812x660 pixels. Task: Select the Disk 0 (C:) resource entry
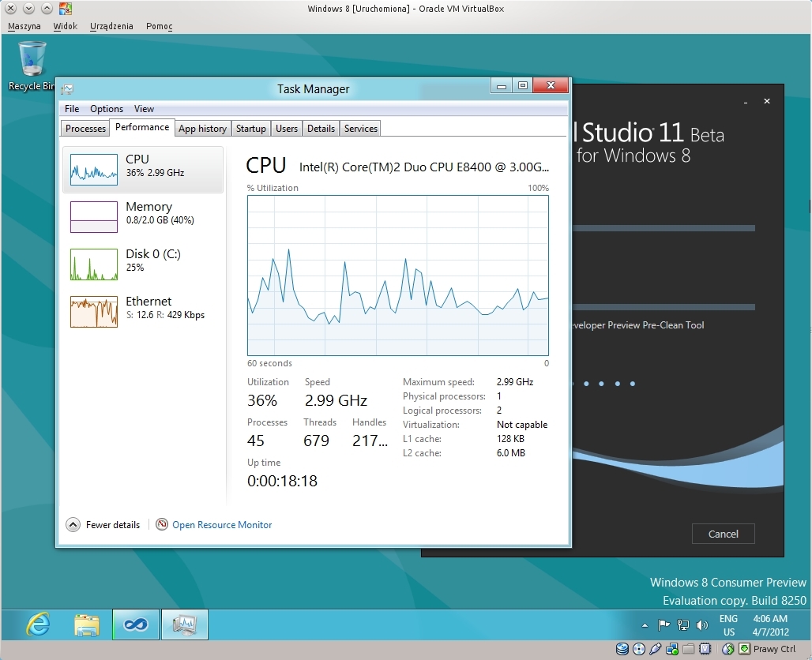click(x=143, y=264)
